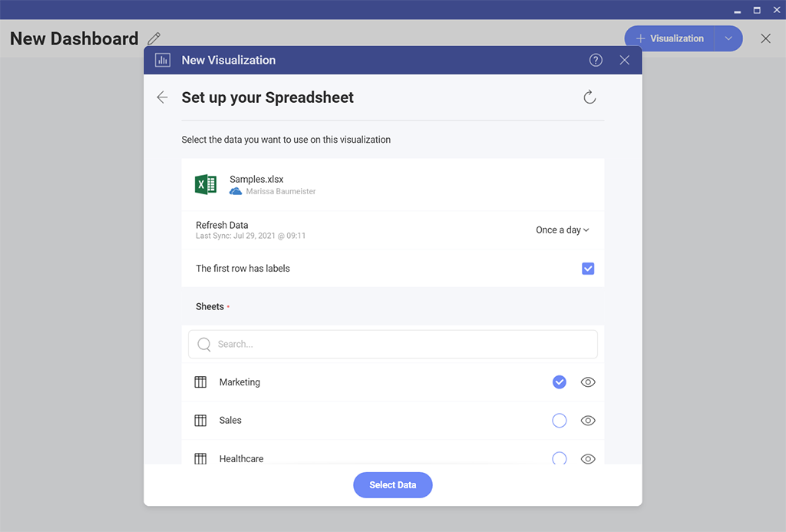
Task: Click the Refresh Data label
Action: pos(222,225)
